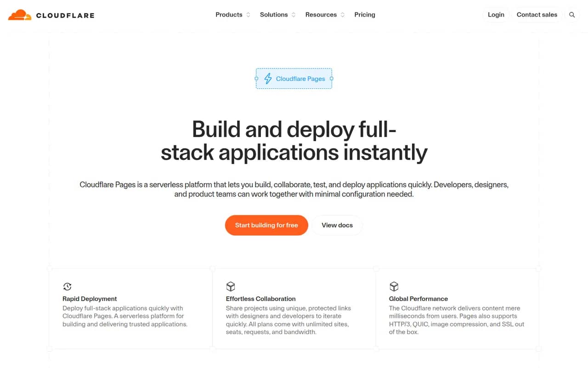Image resolution: width=588 pixels, height=368 pixels.
Task: Click the Cloudflare logo
Action: 51,15
